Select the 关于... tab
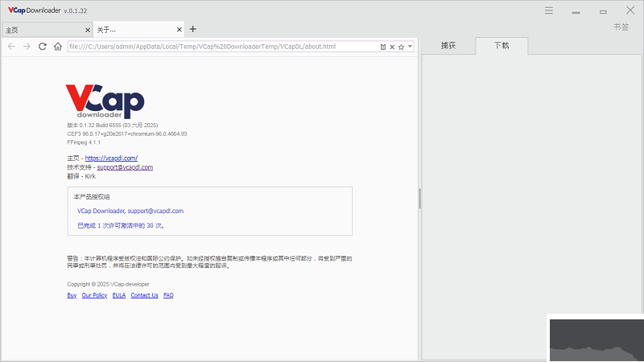The image size is (644, 362). [x=138, y=30]
